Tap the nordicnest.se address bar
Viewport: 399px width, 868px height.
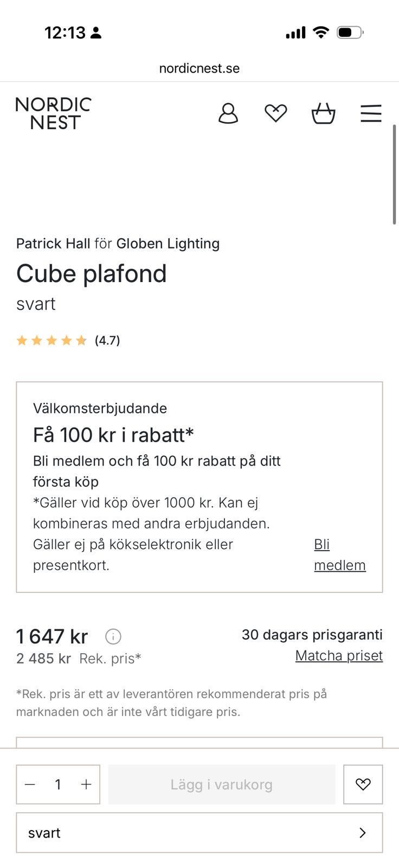pyautogui.click(x=200, y=68)
